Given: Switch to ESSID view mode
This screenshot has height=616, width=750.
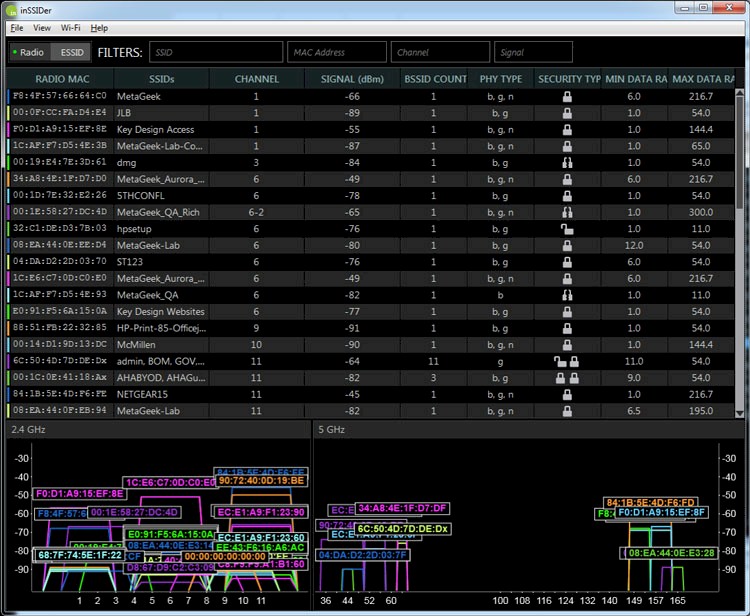Looking at the screenshot, I should point(72,52).
